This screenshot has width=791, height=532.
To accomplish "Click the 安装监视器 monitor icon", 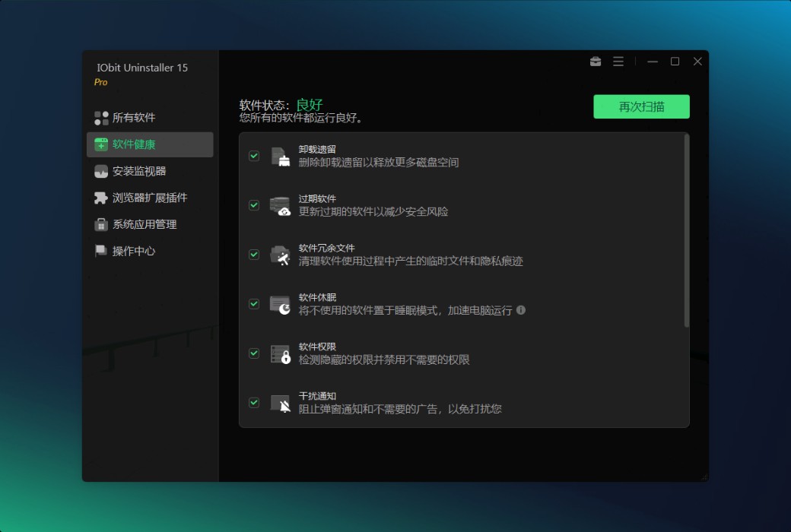I will pos(101,172).
